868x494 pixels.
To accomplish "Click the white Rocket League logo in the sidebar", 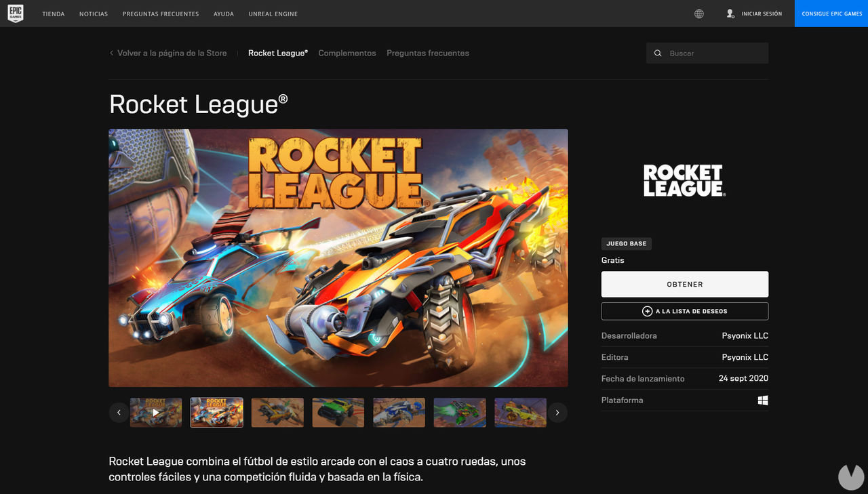I will point(684,181).
